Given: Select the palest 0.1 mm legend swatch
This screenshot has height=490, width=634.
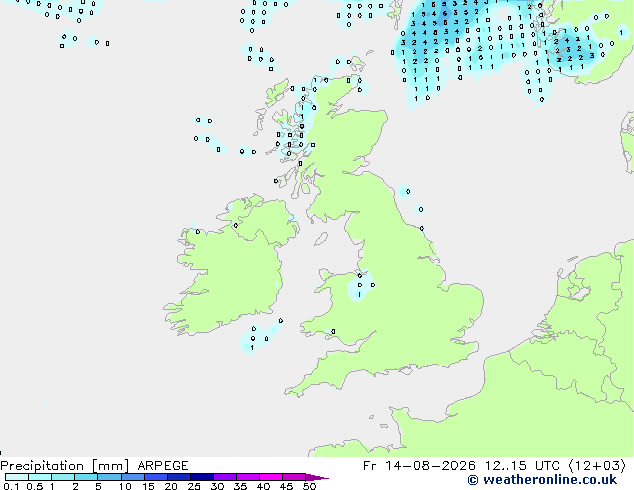Looking at the screenshot, I should click(x=17, y=477).
